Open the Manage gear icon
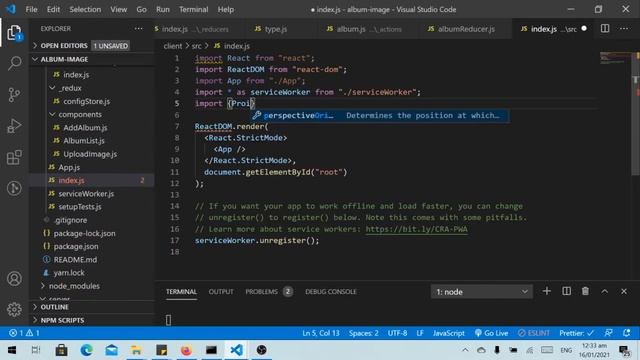 pos(14,309)
